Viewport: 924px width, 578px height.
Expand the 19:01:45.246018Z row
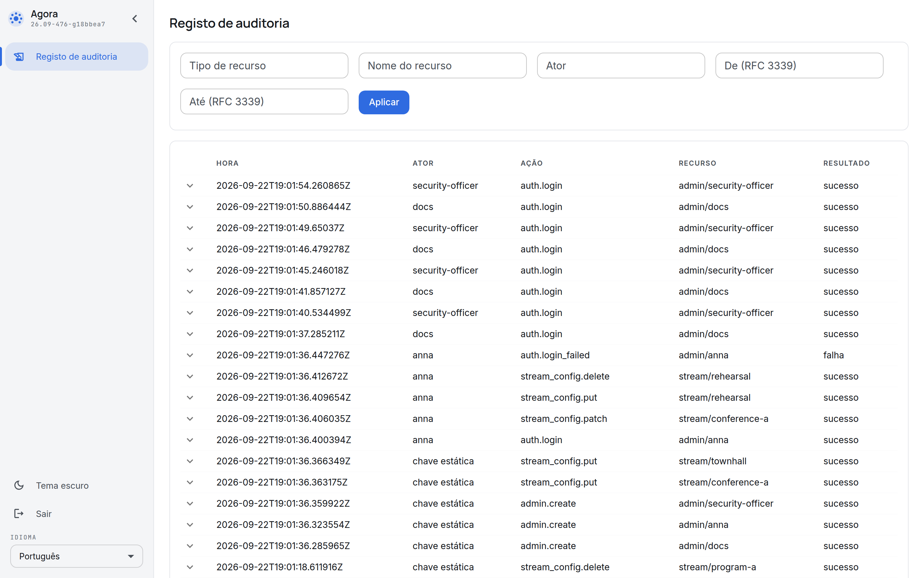[190, 271]
